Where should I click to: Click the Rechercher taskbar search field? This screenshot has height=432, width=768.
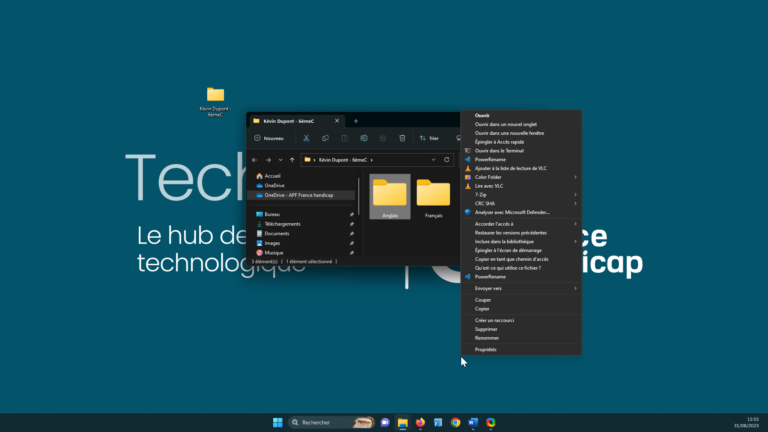point(322,423)
